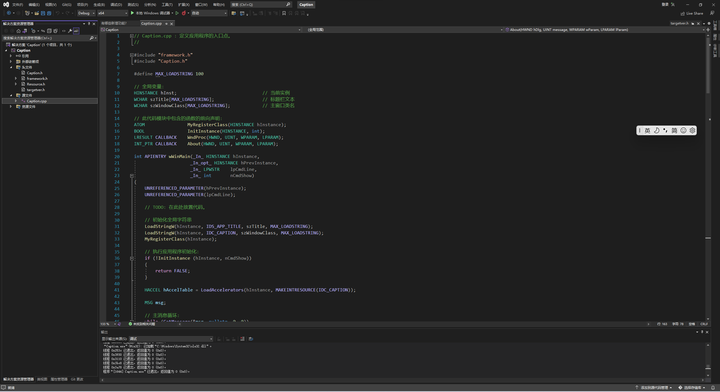
Task: Click the Navigate Backward circle icon
Action: tap(9, 13)
